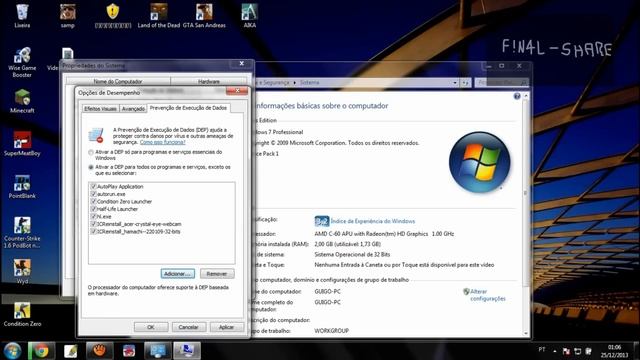The width and height of the screenshot is (640, 360).
Task: Switch to the Avançado tab
Action: pos(133,109)
